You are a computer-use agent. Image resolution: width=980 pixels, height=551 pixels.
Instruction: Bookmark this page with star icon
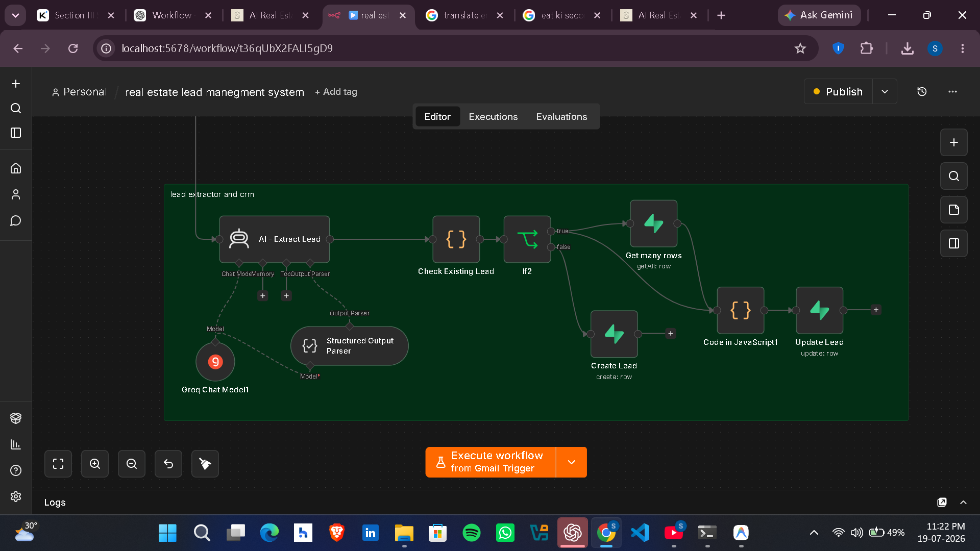800,48
